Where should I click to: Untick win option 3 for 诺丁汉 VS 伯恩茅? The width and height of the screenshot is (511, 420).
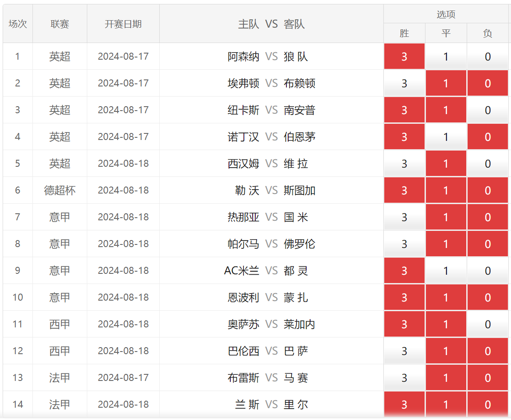404,136
